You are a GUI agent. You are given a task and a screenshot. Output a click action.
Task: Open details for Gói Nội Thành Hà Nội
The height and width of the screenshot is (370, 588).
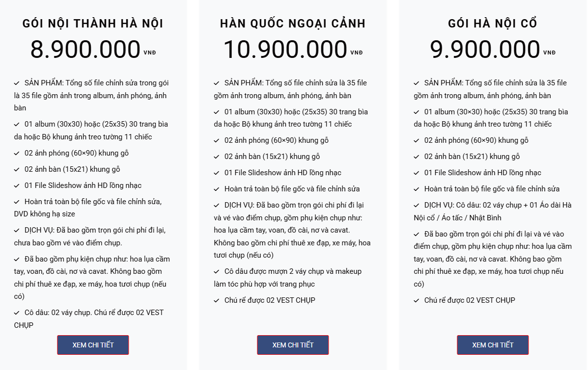tap(93, 345)
